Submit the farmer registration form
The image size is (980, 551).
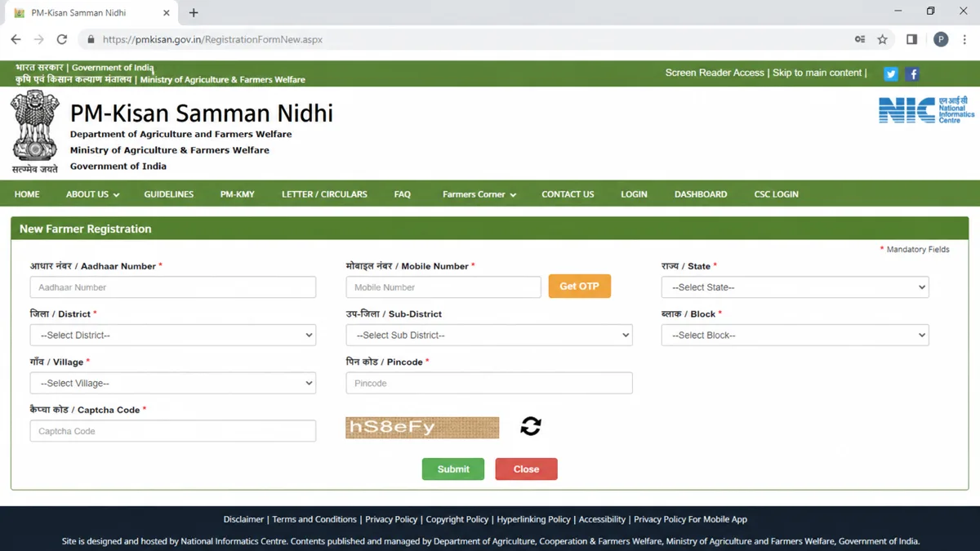pyautogui.click(x=453, y=469)
